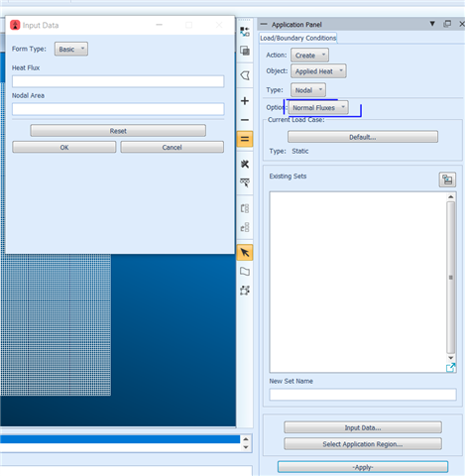Click the Reset button
This screenshot has width=465, height=476.
[118, 131]
